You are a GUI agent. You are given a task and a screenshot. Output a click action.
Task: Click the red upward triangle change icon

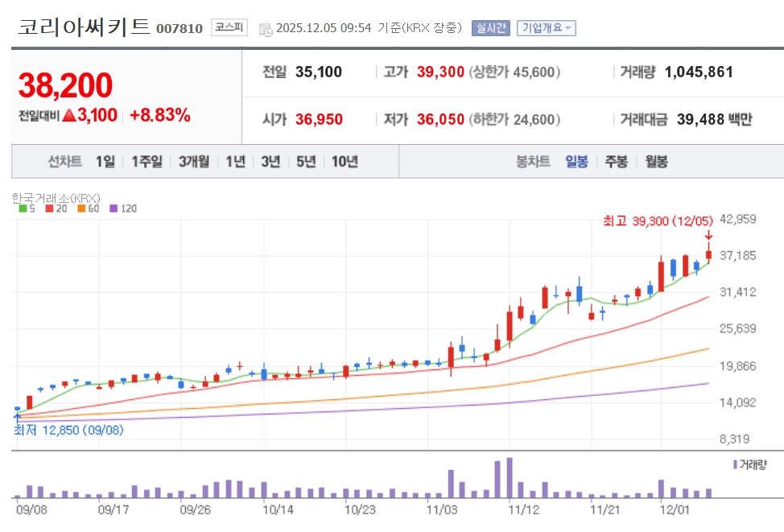point(69,116)
